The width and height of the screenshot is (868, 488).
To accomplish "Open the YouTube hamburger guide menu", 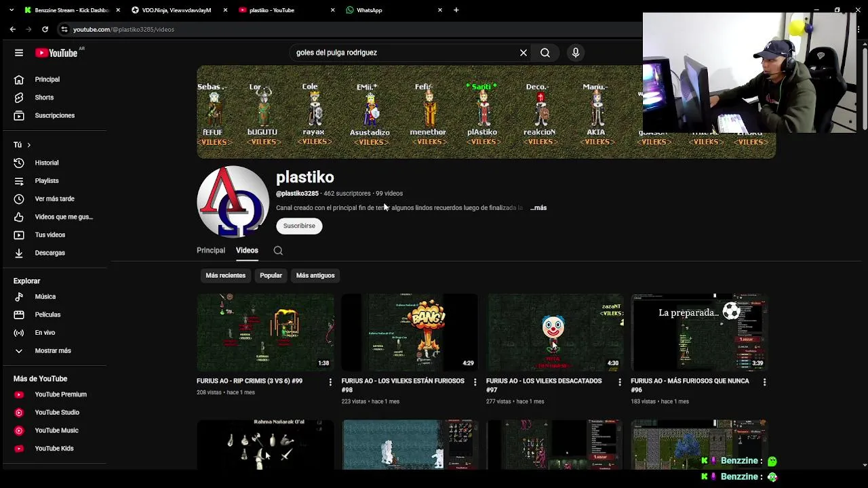I will 19,52.
